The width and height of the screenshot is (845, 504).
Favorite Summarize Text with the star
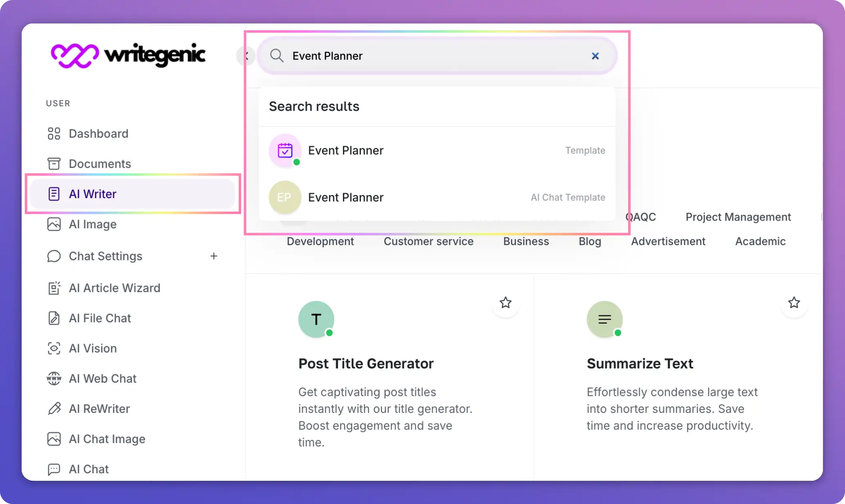point(794,303)
